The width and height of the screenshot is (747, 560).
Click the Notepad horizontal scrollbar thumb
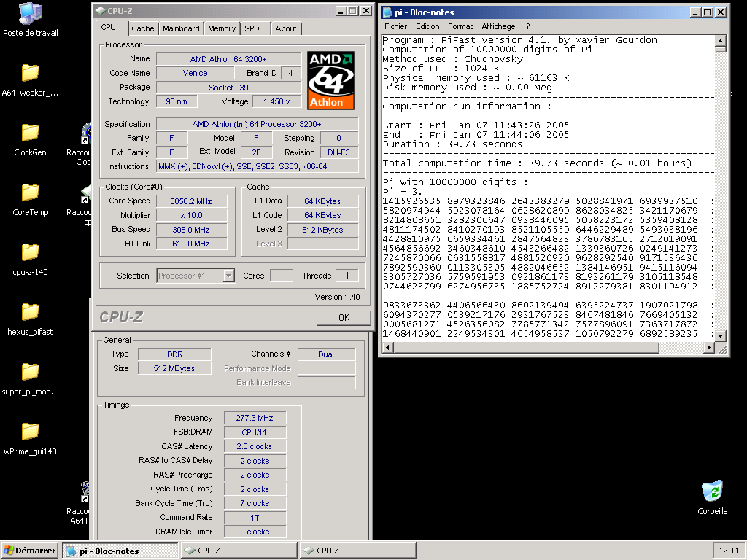tap(527, 348)
